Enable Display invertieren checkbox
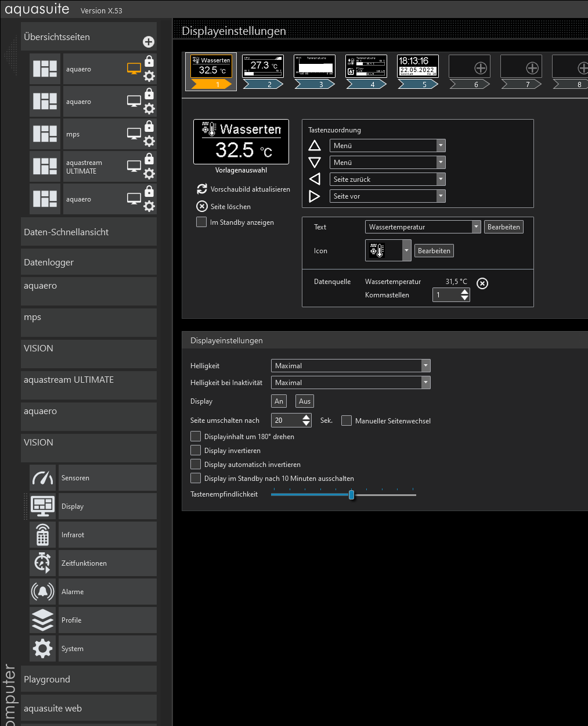Image resolution: width=588 pixels, height=726 pixels. 196,450
